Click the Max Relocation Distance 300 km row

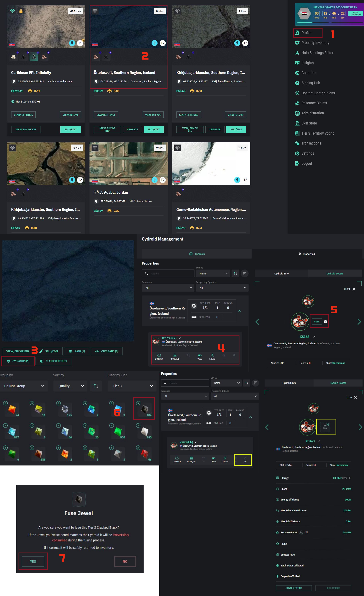pos(314,510)
